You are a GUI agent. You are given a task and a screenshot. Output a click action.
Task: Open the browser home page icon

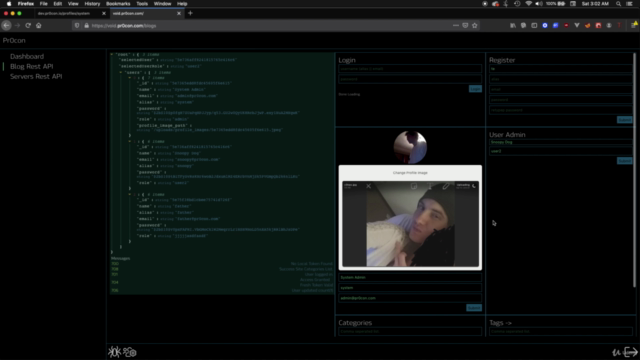[x=38, y=25]
